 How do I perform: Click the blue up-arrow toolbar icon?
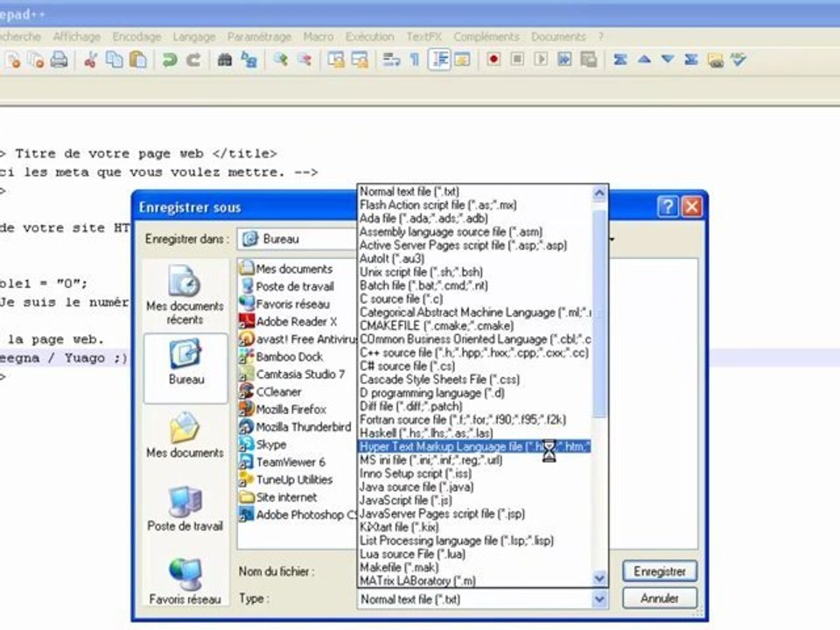[x=645, y=59]
